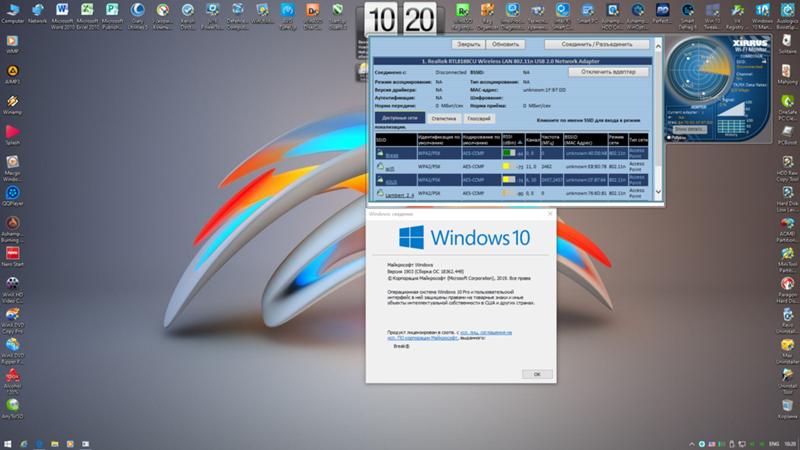Open PCBoost desktop shortcut
The image size is (800, 450).
coord(787,135)
